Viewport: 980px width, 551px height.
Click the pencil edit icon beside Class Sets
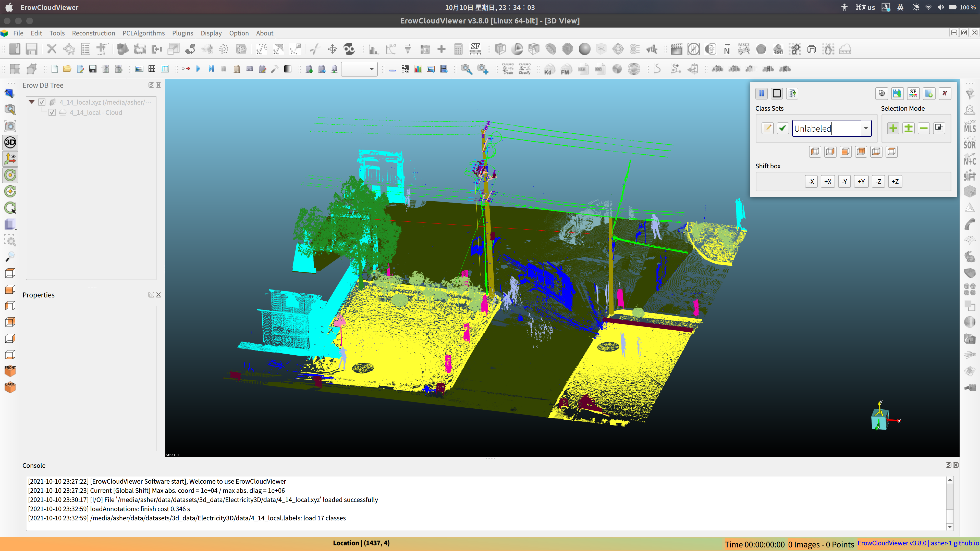(767, 128)
